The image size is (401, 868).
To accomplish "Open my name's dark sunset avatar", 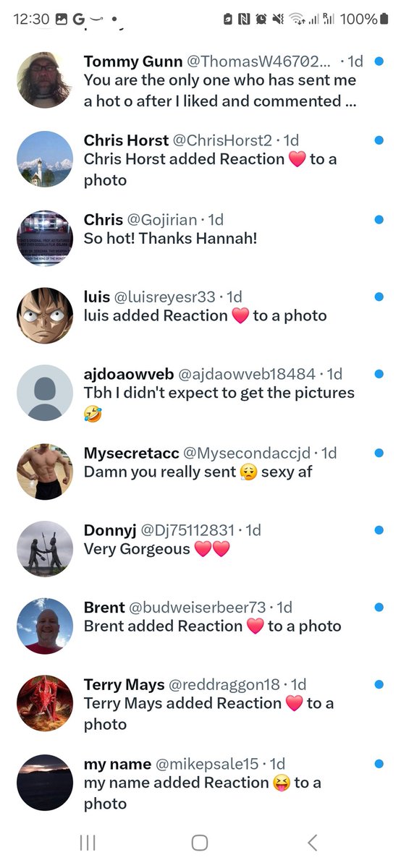I will point(45,782).
